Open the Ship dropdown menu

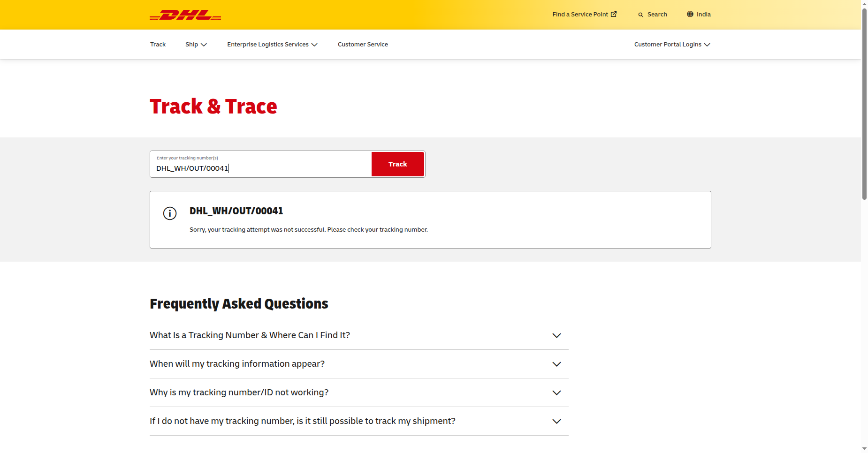196,45
